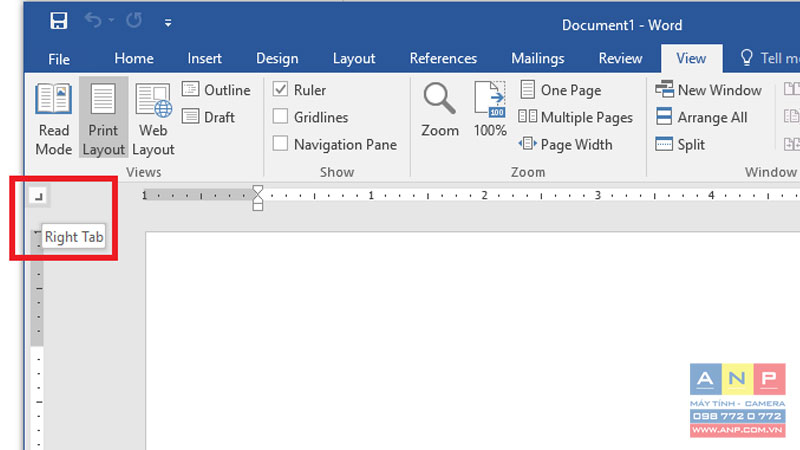This screenshot has height=450, width=800.
Task: Switch to Read Mode view
Action: 54,118
